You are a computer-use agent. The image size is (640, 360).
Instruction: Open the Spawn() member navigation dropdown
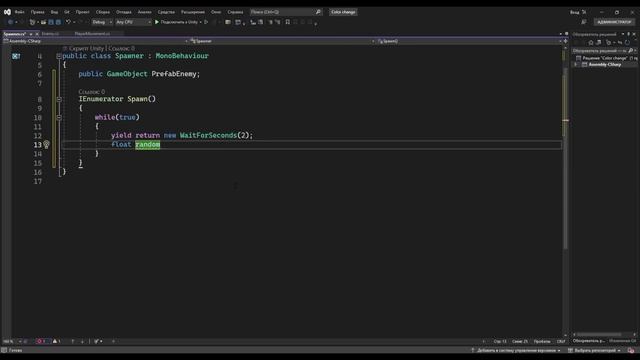tap(469, 41)
